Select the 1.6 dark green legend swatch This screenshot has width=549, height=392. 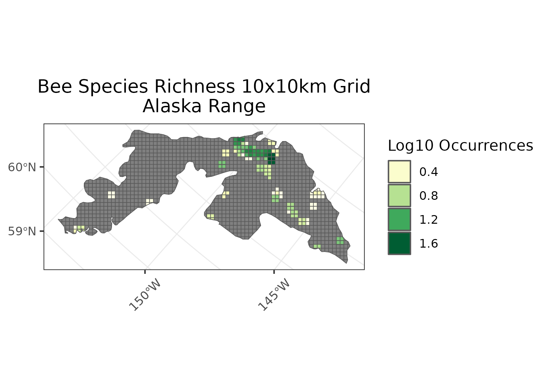399,243
